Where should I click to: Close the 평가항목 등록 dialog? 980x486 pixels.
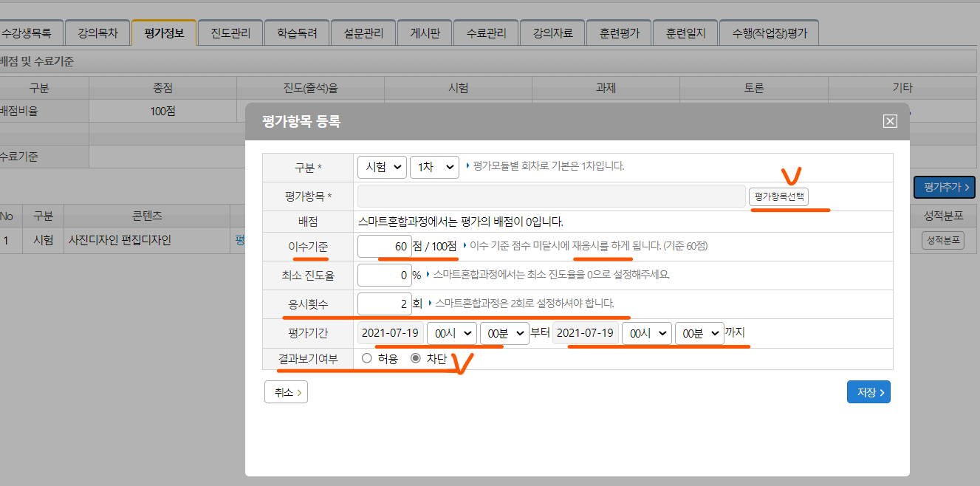[890, 122]
